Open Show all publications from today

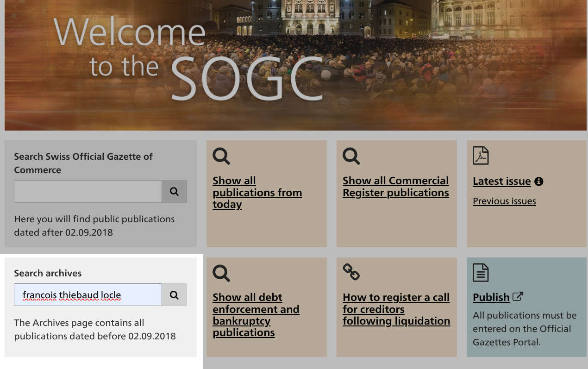pyautogui.click(x=257, y=193)
